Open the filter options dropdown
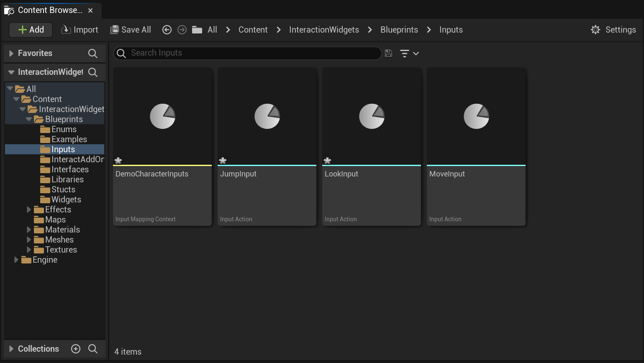644x363 pixels. click(409, 54)
